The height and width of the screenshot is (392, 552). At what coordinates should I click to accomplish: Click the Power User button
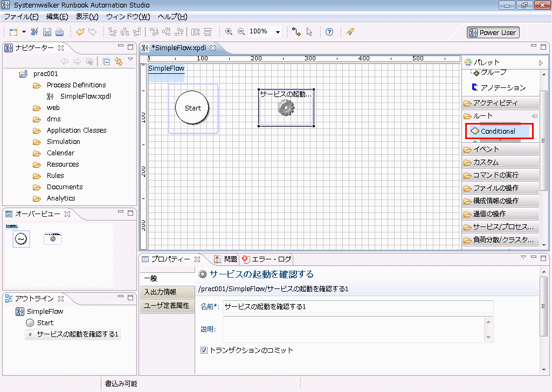(x=493, y=33)
